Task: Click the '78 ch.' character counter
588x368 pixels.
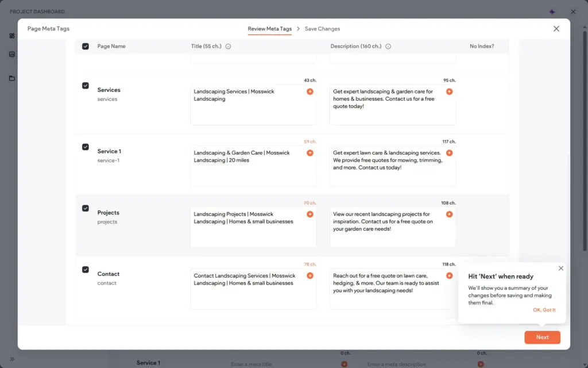Action: coord(310,264)
